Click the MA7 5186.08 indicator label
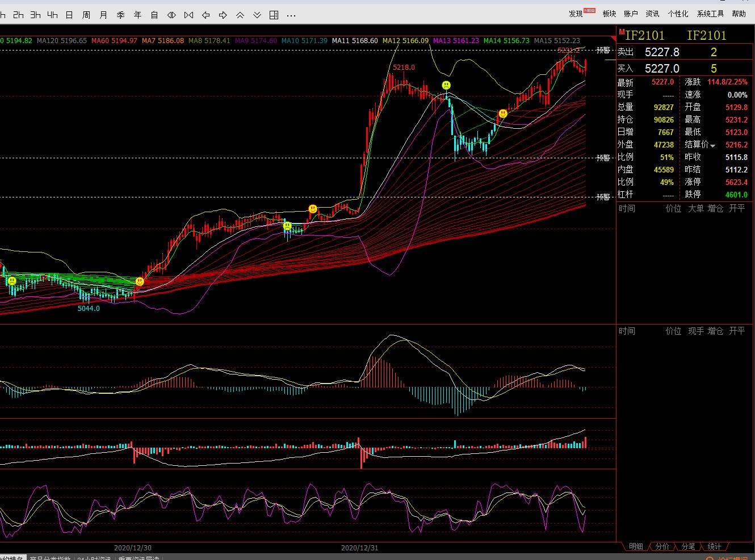This screenshot has width=755, height=560. pyautogui.click(x=163, y=41)
